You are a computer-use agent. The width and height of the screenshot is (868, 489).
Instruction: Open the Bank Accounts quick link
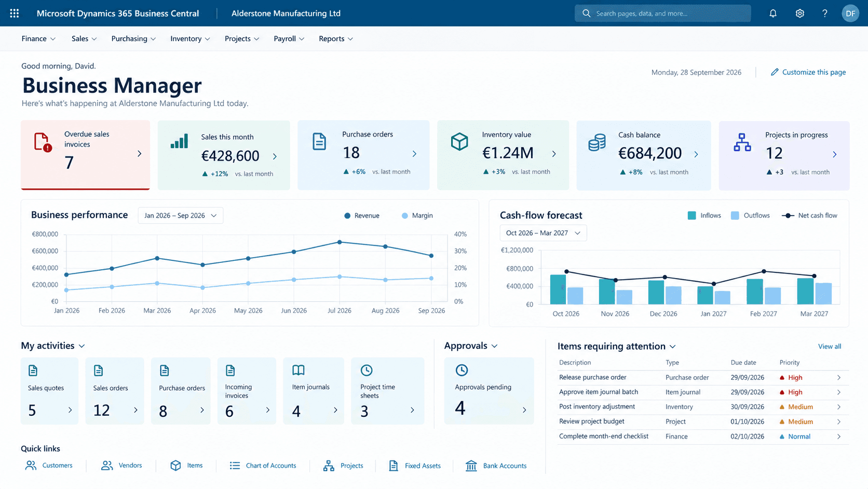tap(496, 466)
